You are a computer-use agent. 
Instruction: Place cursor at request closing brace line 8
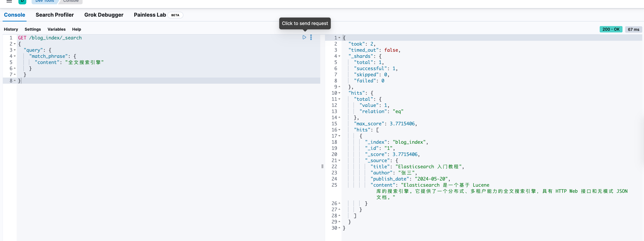point(20,81)
